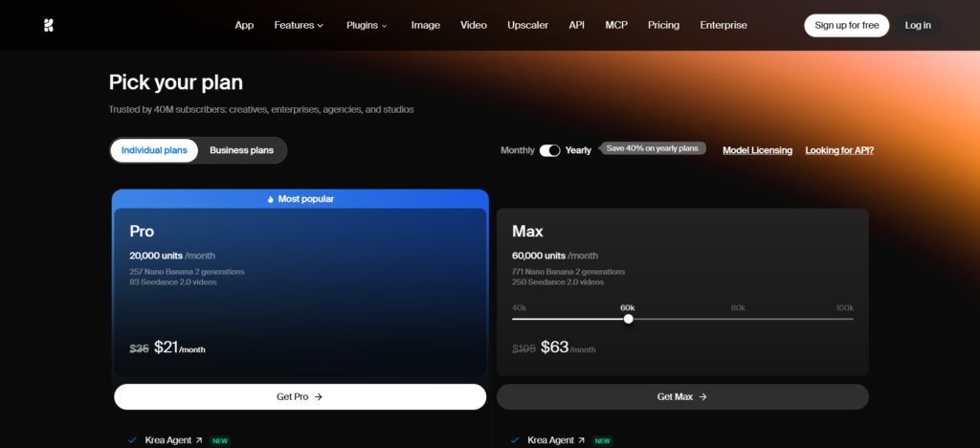Click the flame icon beside Most popular
The height and width of the screenshot is (448, 980).
pyautogui.click(x=271, y=199)
